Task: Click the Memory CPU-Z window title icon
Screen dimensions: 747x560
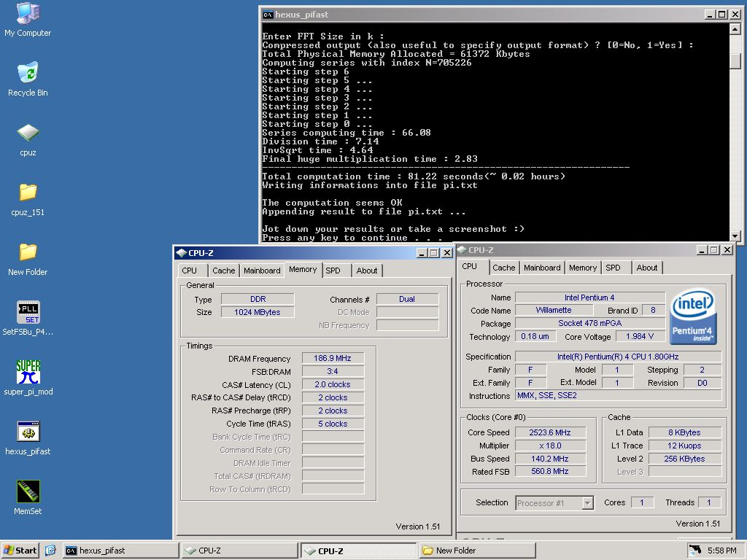Action: (181, 253)
